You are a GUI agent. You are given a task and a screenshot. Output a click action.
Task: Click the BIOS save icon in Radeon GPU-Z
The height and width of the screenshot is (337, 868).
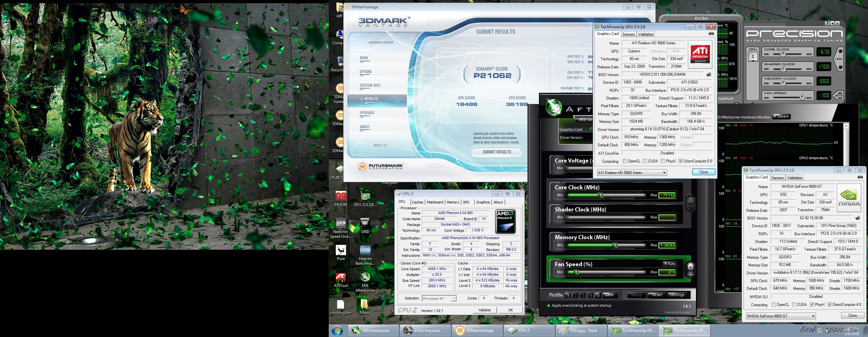[708, 74]
